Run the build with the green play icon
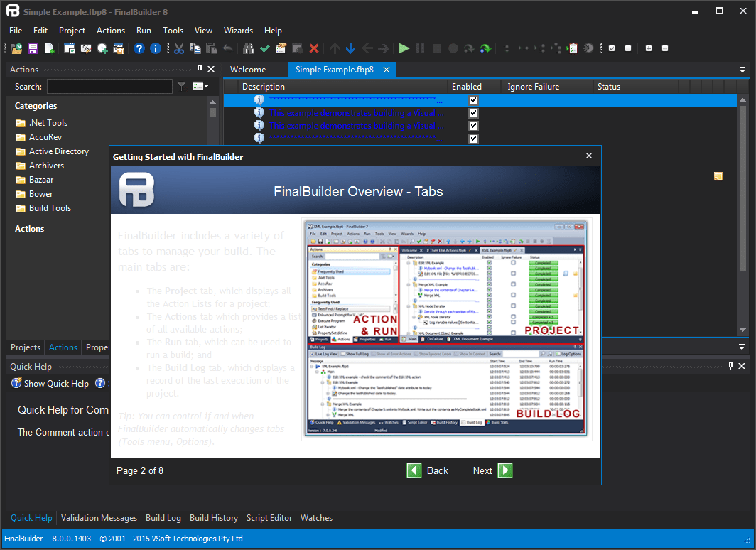Image resolution: width=756 pixels, height=550 pixels. coord(404,48)
